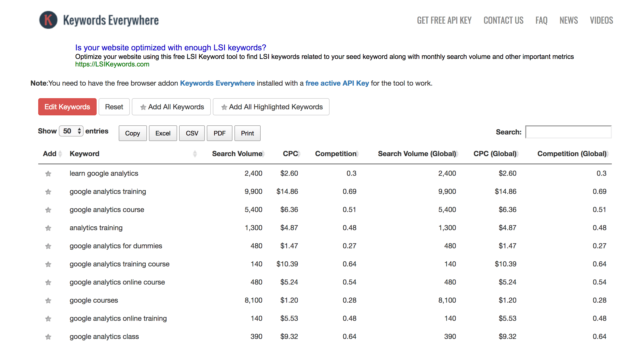Image resolution: width=644 pixels, height=349 pixels.
Task: Print the keywords table
Action: pyautogui.click(x=248, y=133)
